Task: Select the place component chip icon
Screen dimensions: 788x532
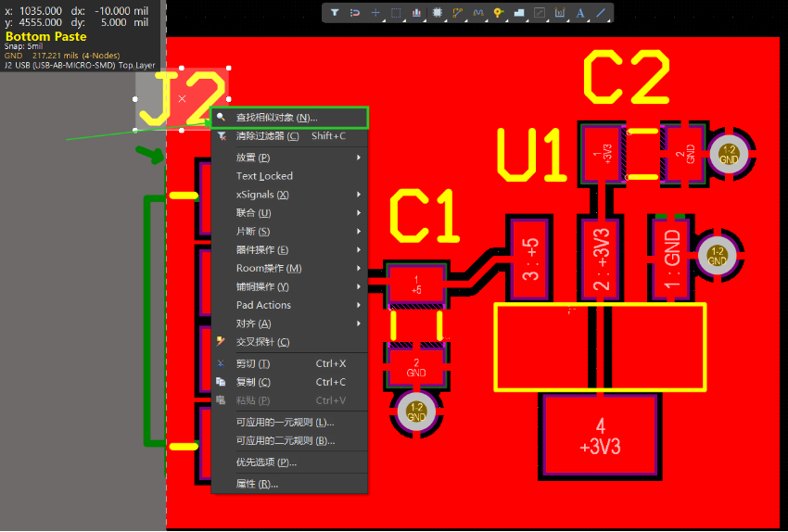Action: (x=437, y=13)
